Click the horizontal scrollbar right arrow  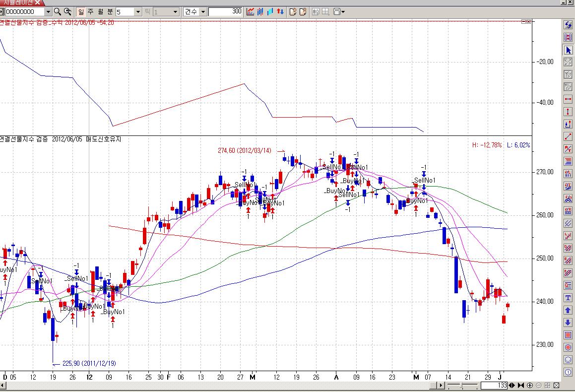(x=441, y=386)
